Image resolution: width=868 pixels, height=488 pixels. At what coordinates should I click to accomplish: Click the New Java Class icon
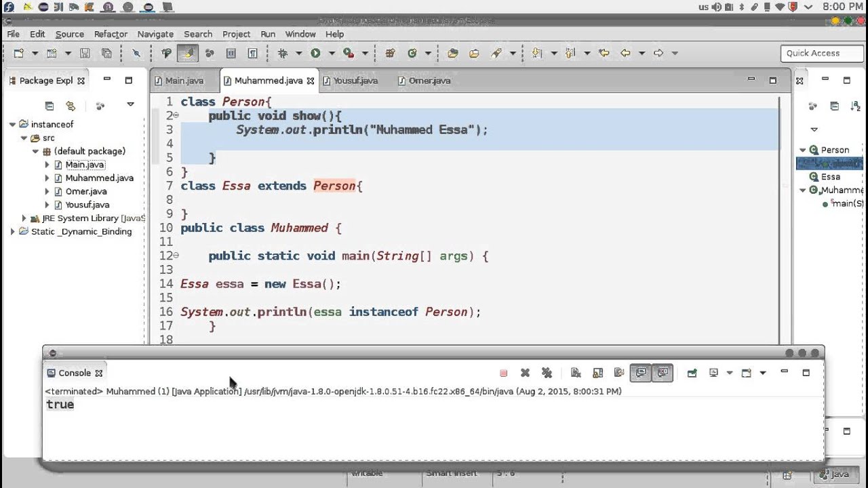pos(412,53)
